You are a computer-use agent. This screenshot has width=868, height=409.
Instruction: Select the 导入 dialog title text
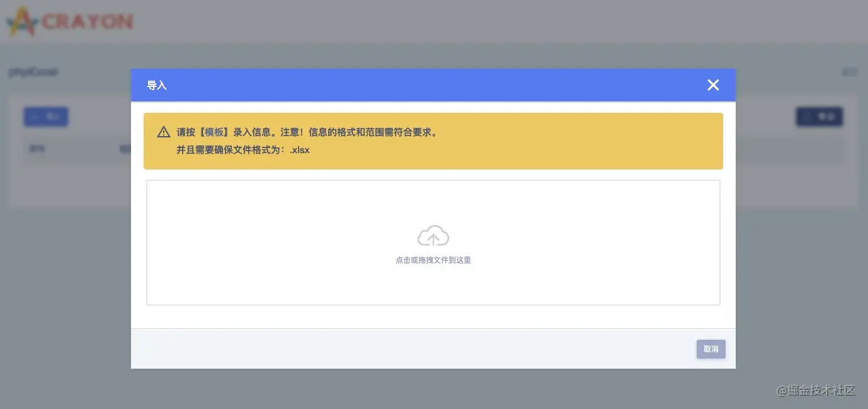coord(156,84)
